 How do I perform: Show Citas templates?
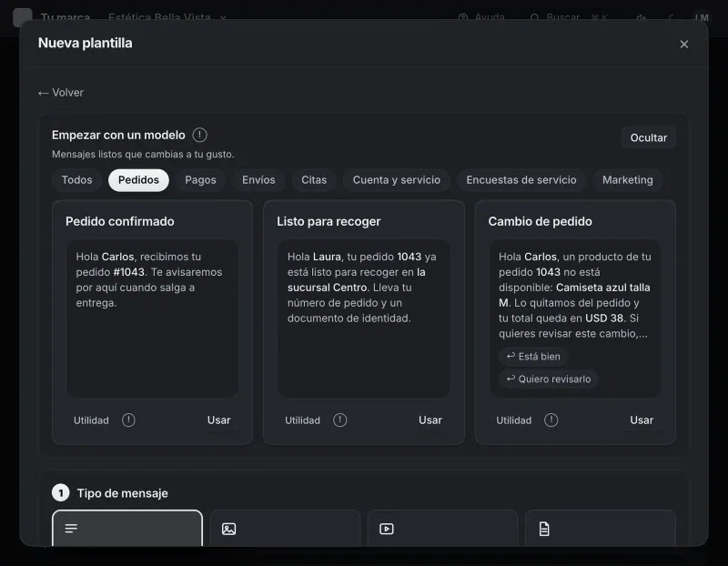314,179
